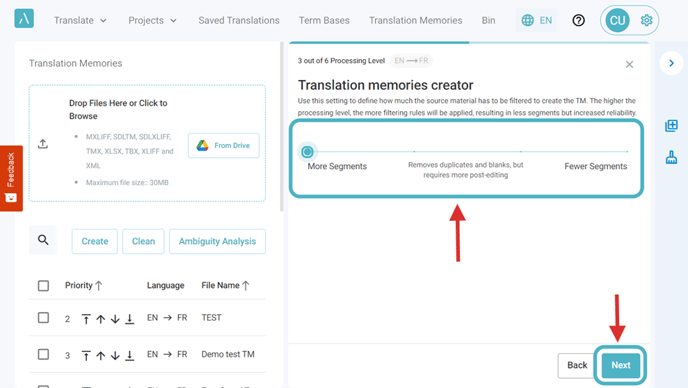
Task: Expand the Translate dropdown menu
Action: click(x=80, y=21)
